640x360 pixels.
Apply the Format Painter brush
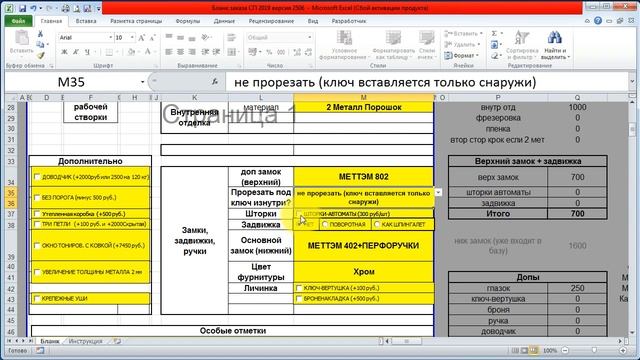[x=40, y=55]
